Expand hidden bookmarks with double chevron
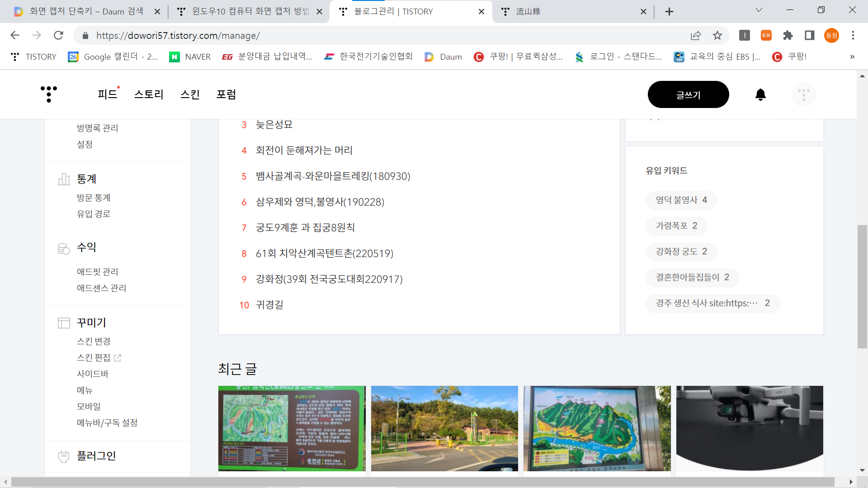This screenshot has width=868, height=488. [x=852, y=56]
